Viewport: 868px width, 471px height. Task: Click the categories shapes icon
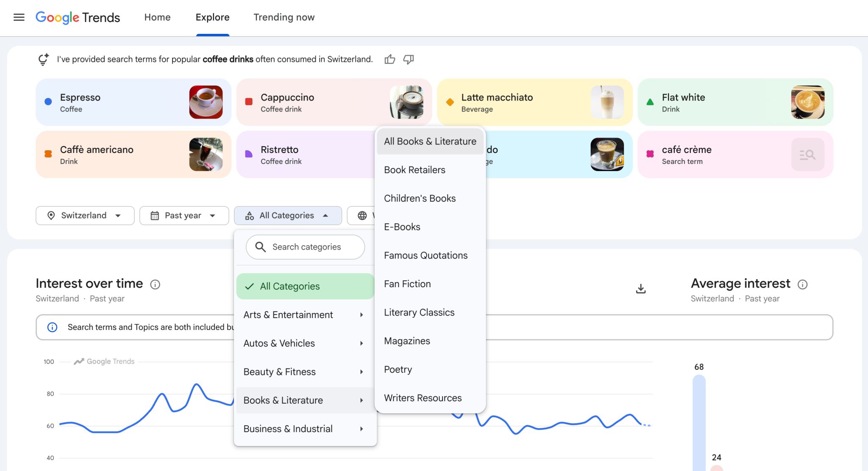click(x=250, y=216)
